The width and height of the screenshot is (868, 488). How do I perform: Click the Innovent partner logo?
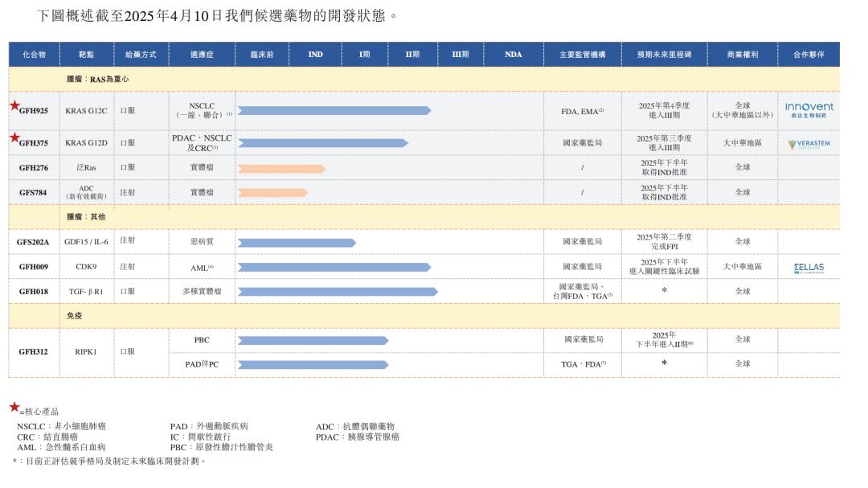(x=809, y=109)
